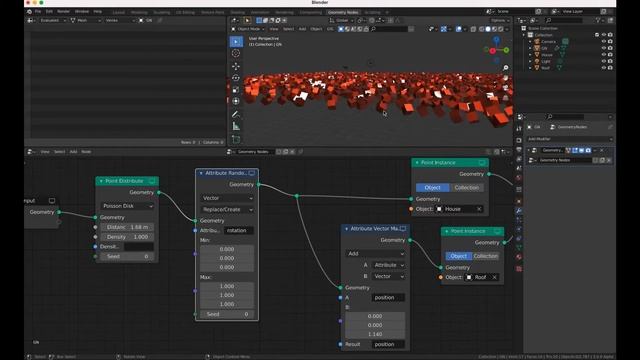
Task: Open the File menu
Action: pos(38,11)
